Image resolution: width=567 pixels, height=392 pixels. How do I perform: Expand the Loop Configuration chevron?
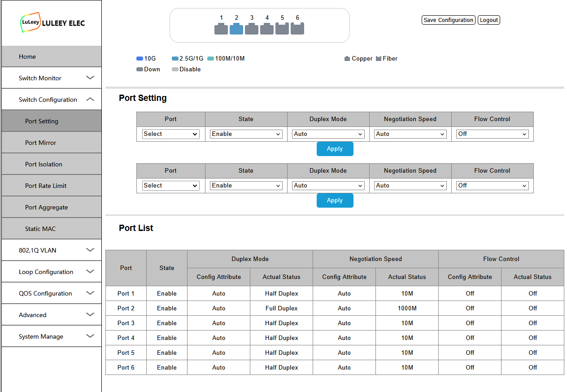pyautogui.click(x=90, y=271)
